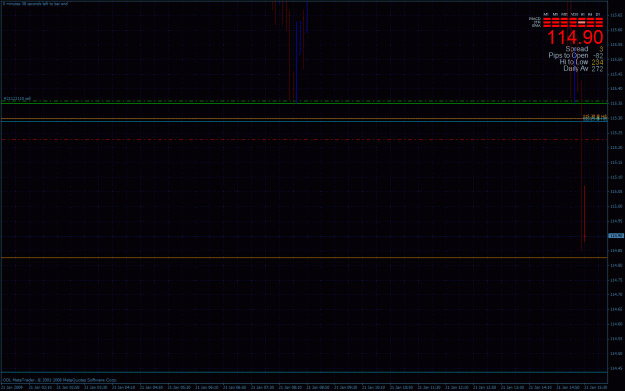Click the 114.50 price axis label
Viewport: 625px width, 391px height.
pos(616,354)
